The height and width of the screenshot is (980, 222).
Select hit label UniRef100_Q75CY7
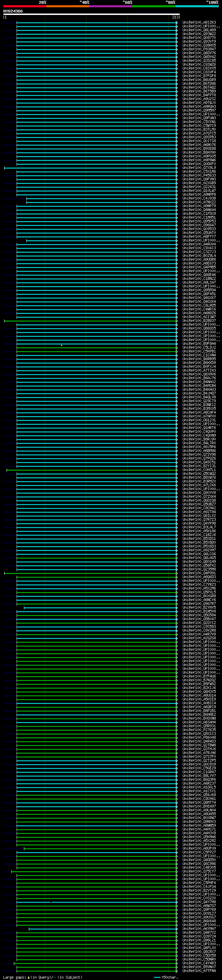click(199, 871)
